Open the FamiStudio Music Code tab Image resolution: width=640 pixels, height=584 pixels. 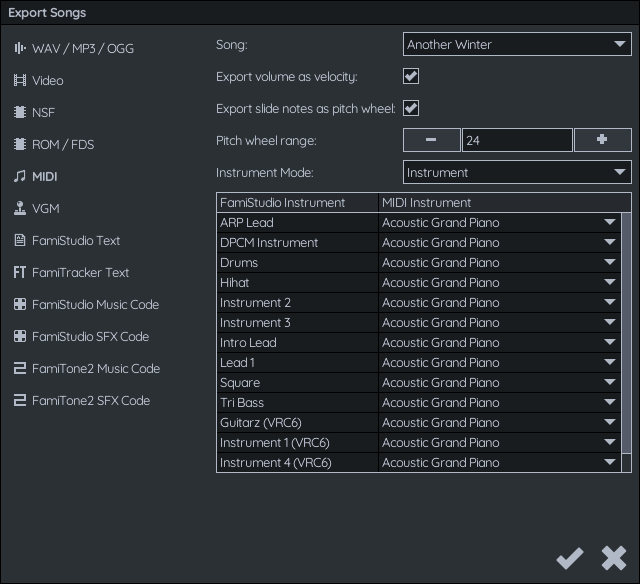click(x=96, y=304)
